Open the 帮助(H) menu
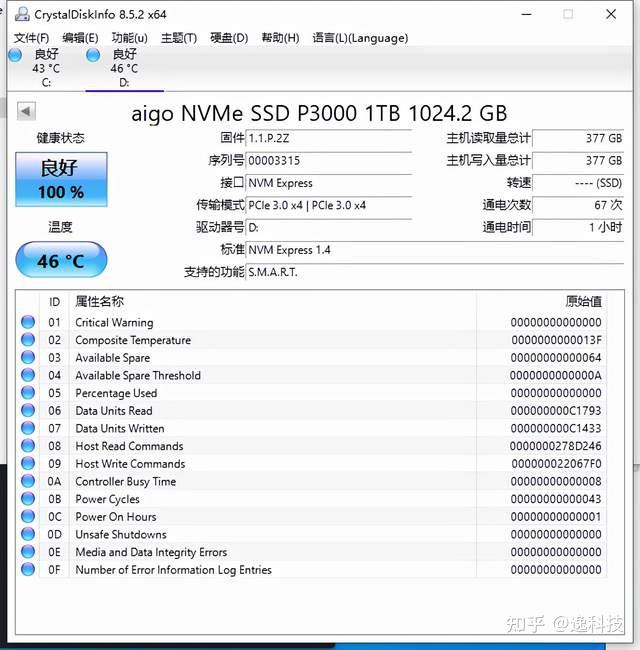640x650 pixels. (280, 38)
